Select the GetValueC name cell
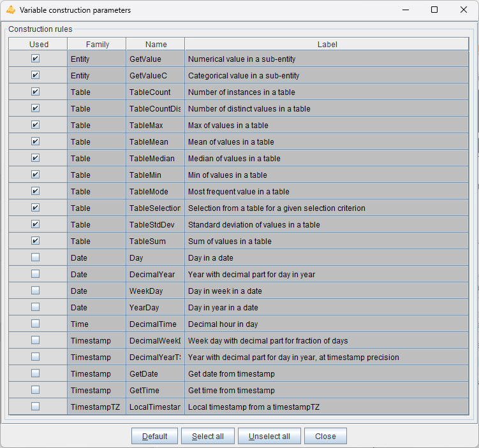 (155, 75)
